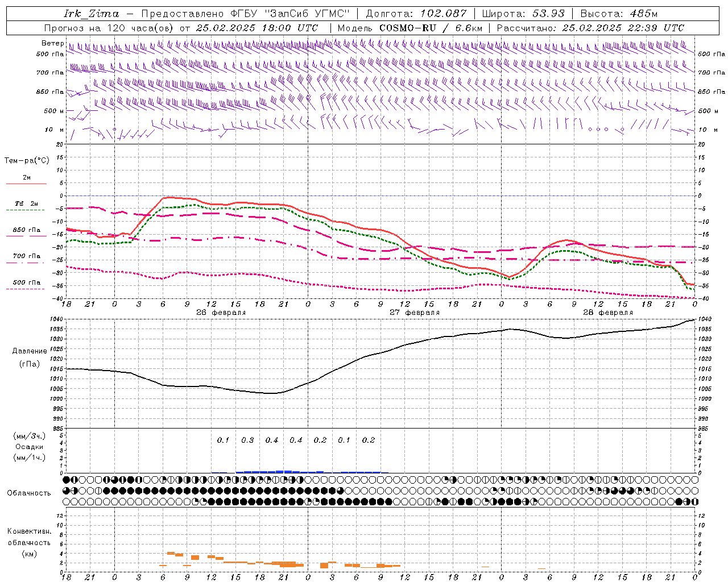Click the Irk_Zima station title
728x582 pixels.
tap(92, 14)
